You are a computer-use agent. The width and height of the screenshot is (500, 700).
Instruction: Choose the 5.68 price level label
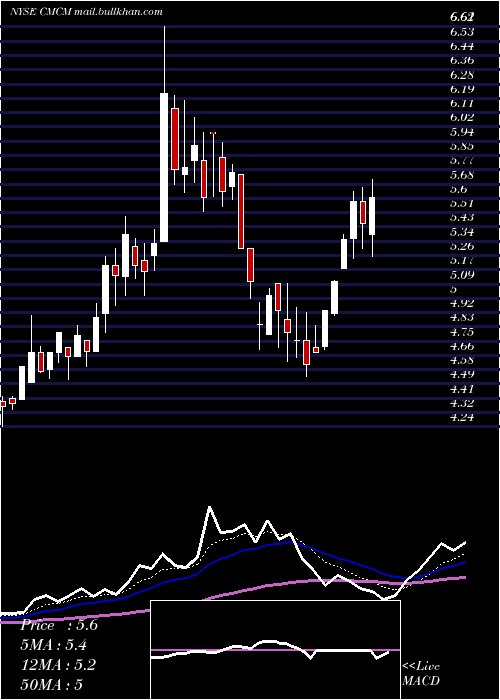coord(462,175)
